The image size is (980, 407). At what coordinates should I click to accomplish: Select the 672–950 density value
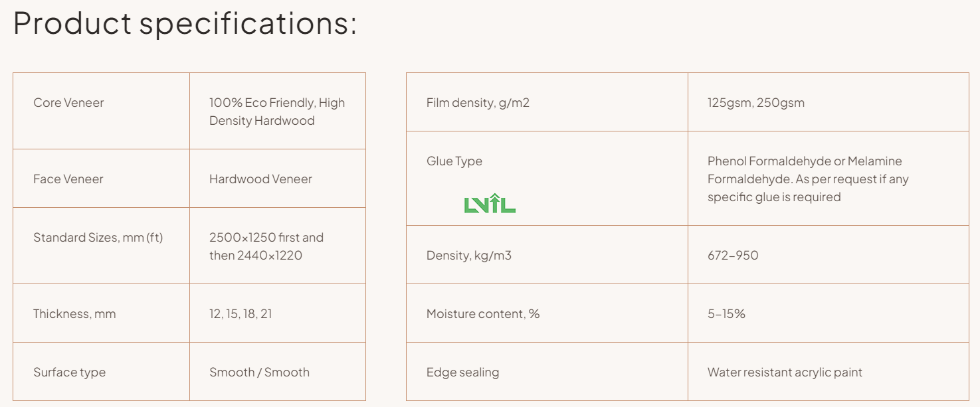pyautogui.click(x=733, y=256)
